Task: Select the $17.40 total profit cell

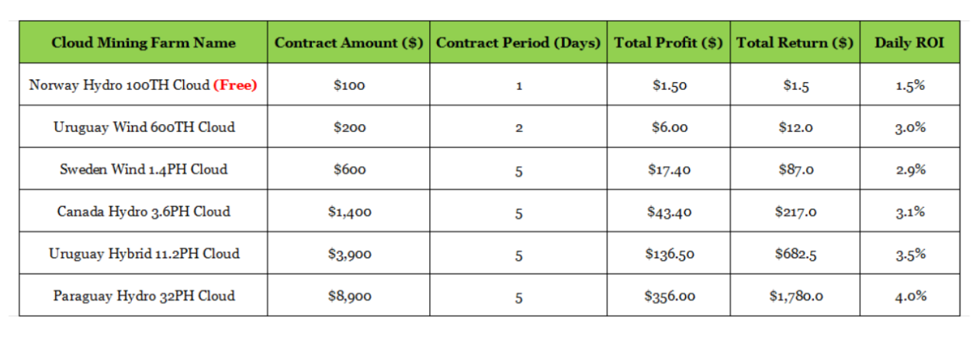Action: coord(669,169)
